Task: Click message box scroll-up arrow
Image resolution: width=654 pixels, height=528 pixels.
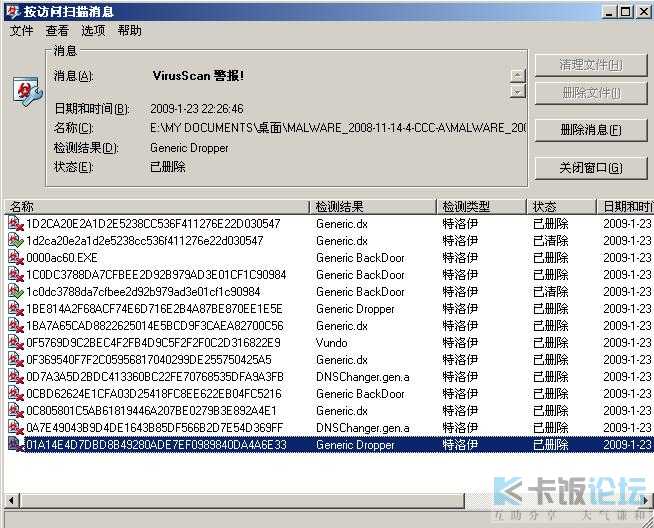Action: tap(518, 76)
